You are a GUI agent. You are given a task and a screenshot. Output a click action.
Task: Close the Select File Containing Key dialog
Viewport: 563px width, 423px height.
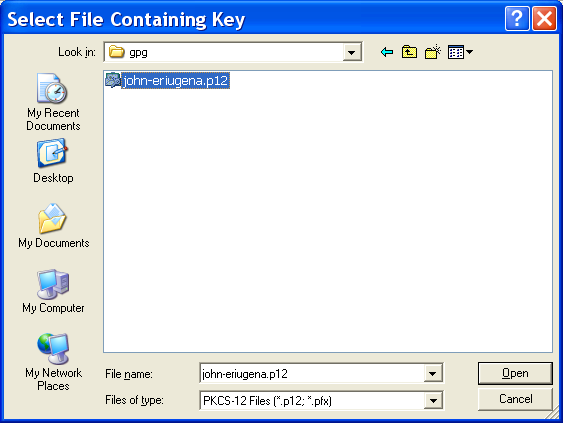point(544,18)
